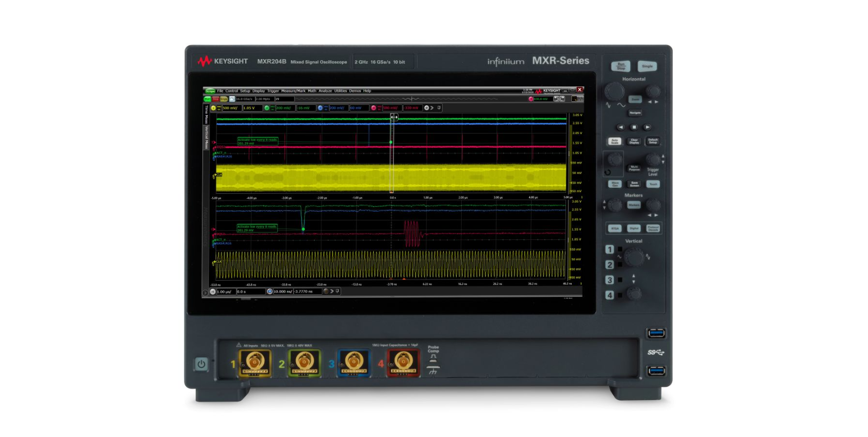The height and width of the screenshot is (437, 868).
Task: Open the Trigger menu
Action: click(x=273, y=91)
